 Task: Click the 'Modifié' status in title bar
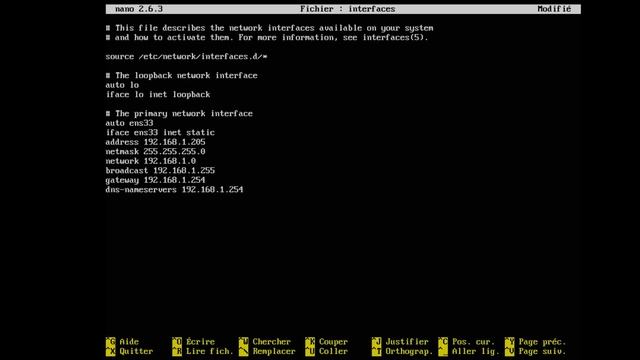coord(554,9)
